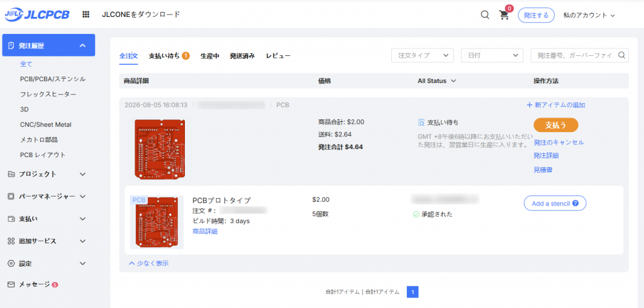The width and height of the screenshot is (644, 308).
Task: Click the red 5 messages badge
Action: coord(55,285)
